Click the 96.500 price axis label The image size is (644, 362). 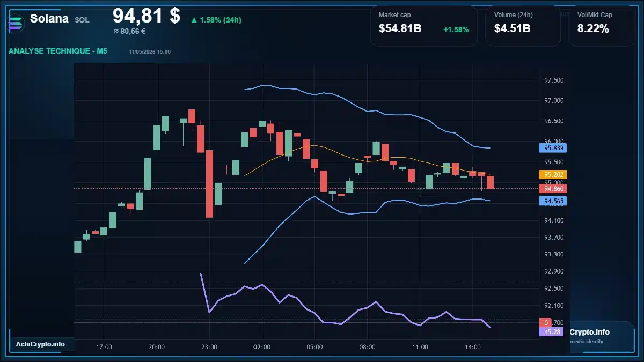[554, 121]
